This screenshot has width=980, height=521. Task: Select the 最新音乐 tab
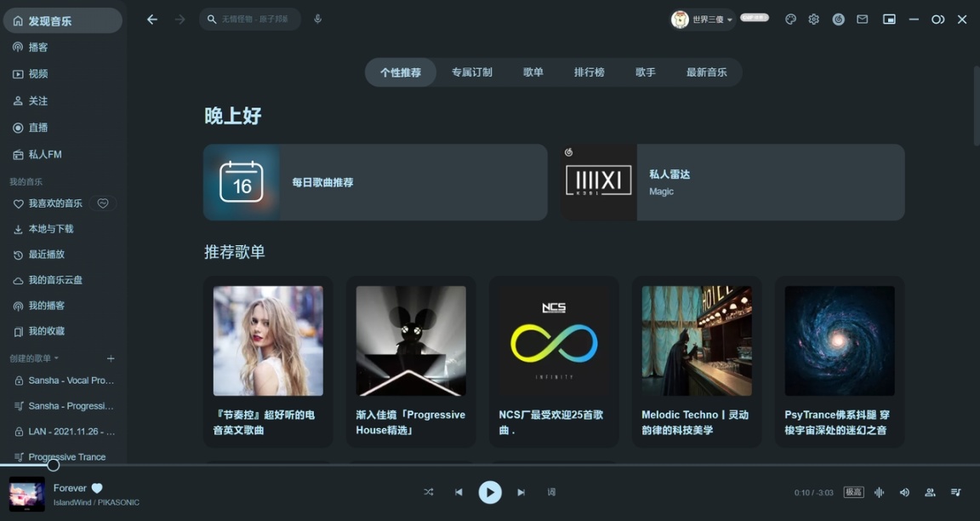(x=706, y=72)
